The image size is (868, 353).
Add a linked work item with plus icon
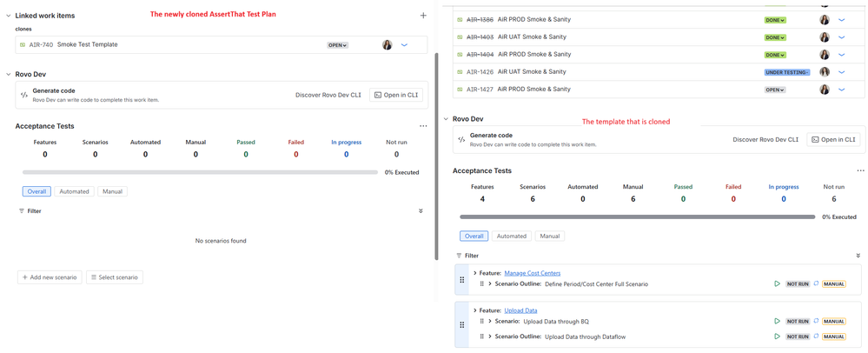pos(423,16)
